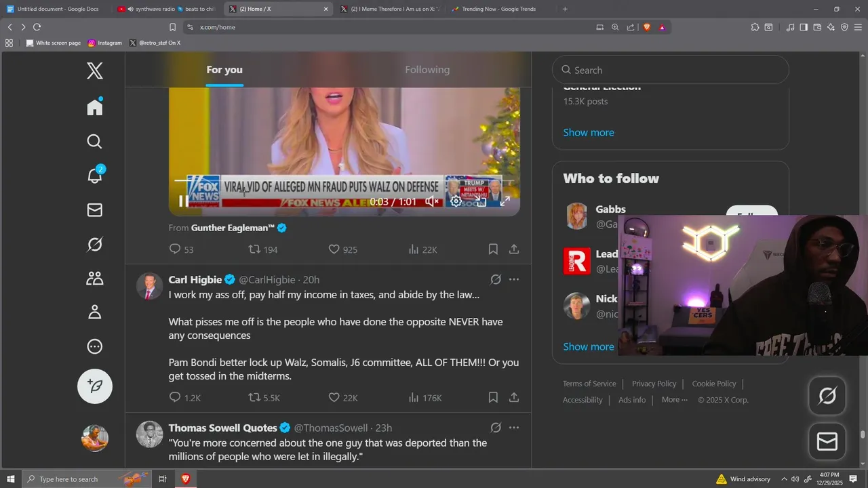This screenshot has width=868, height=488.
Task: Open Carl Higbie's avatar
Action: [x=150, y=286]
